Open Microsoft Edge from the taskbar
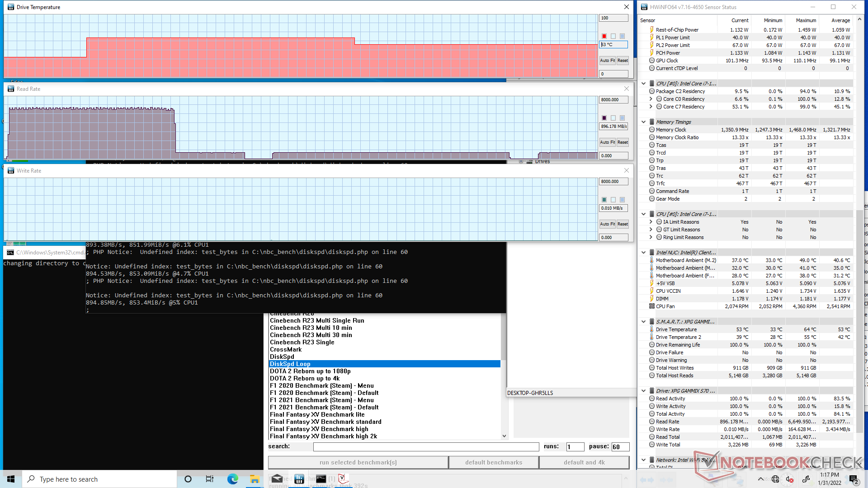Viewport: 868px width, 488px height. click(232, 479)
